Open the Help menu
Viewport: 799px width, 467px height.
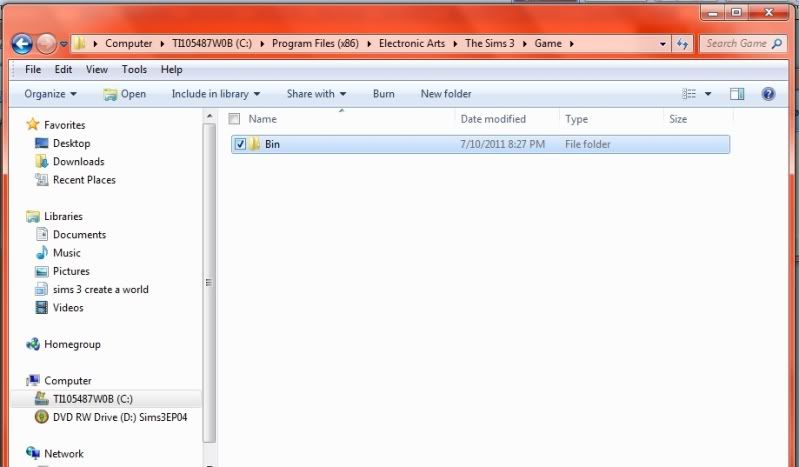tap(171, 69)
